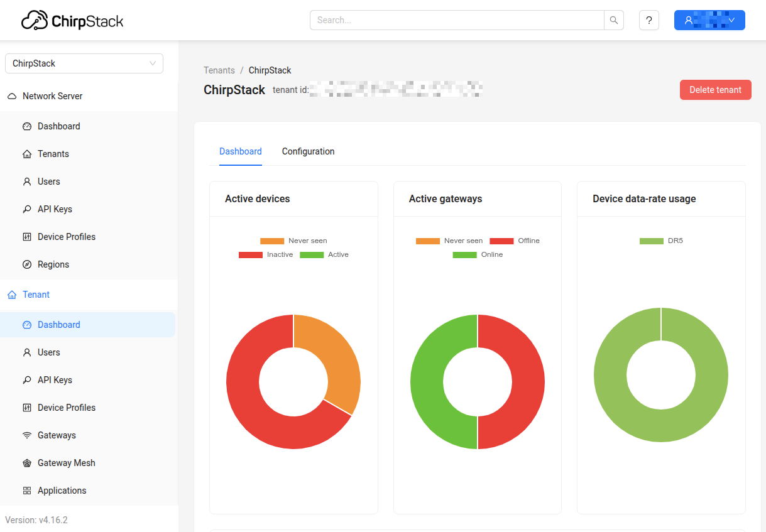Open the ChirpStack tenant selector dropdown

point(84,63)
